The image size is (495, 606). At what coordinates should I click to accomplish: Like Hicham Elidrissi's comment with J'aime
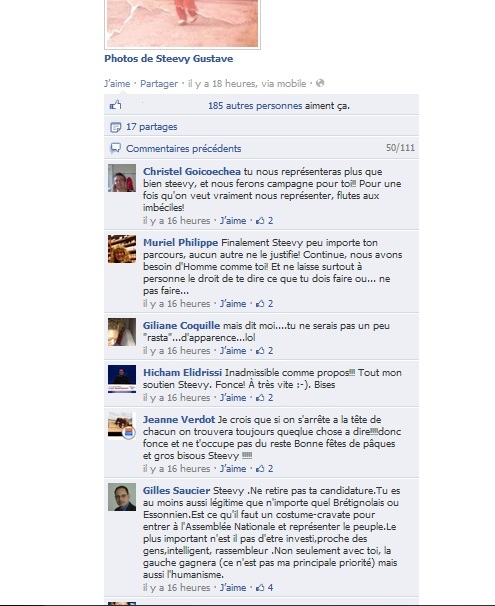(x=233, y=397)
